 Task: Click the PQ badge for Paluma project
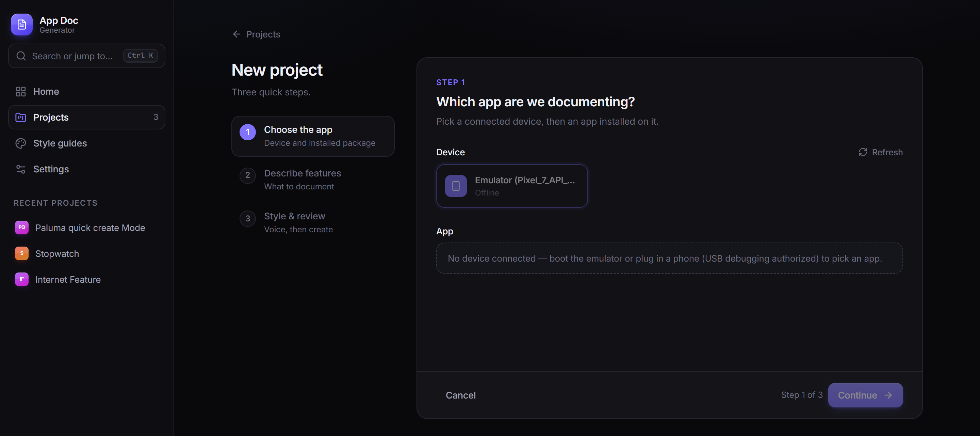pos(22,227)
